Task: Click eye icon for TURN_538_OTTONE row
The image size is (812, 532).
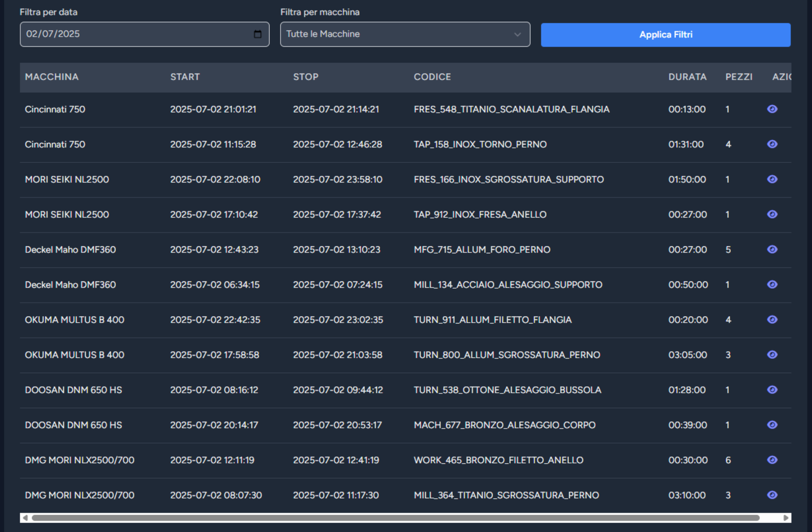Action: 772,389
